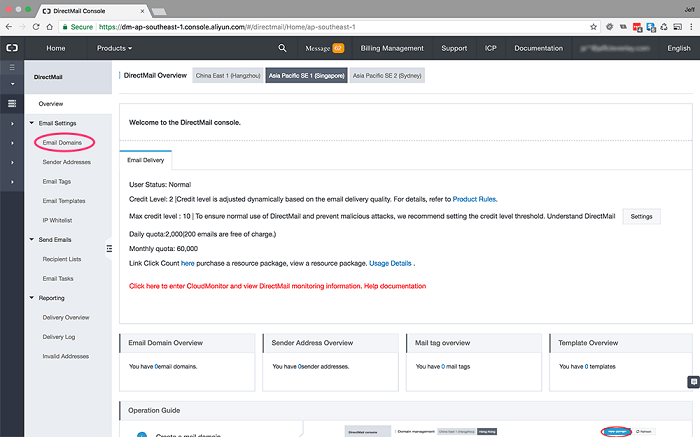
Task: Select the DirectMail Console browser tab
Action: (x=92, y=11)
